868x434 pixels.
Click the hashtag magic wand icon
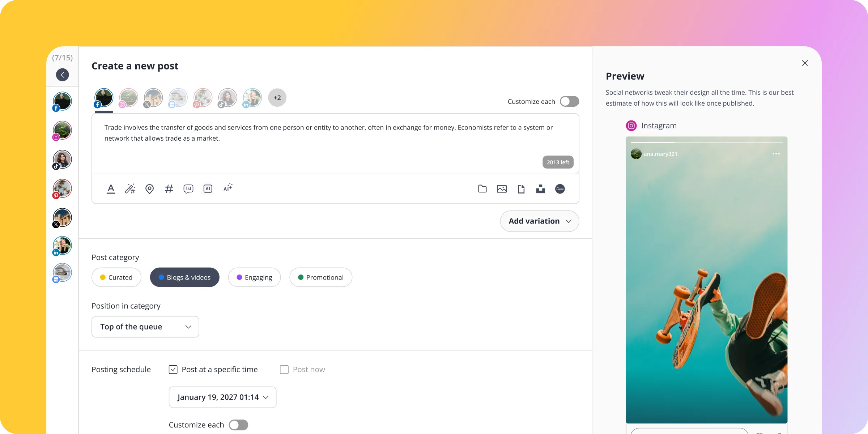click(130, 189)
